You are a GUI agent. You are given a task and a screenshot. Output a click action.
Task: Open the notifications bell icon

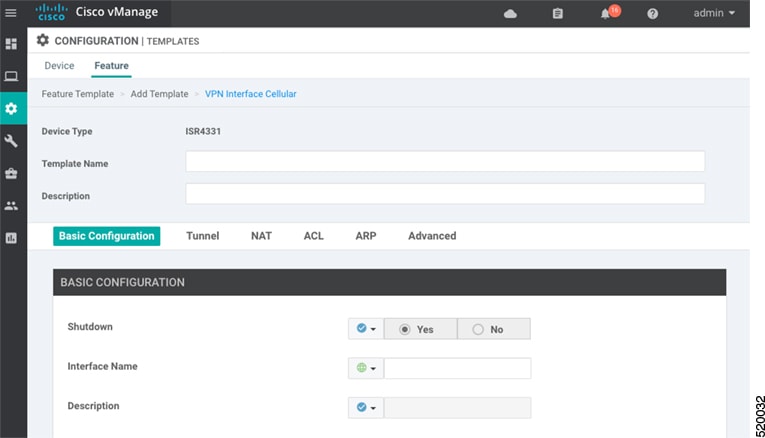pyautogui.click(x=605, y=14)
